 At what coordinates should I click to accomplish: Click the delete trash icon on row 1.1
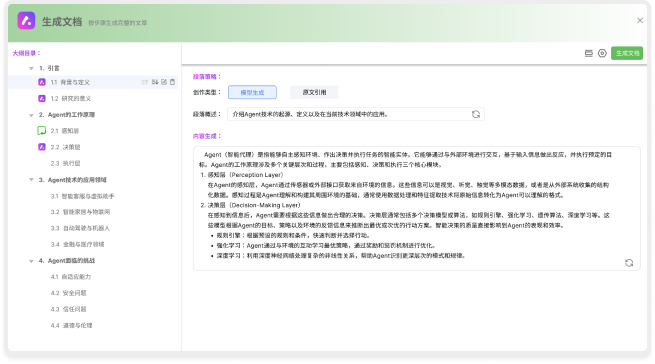point(173,82)
